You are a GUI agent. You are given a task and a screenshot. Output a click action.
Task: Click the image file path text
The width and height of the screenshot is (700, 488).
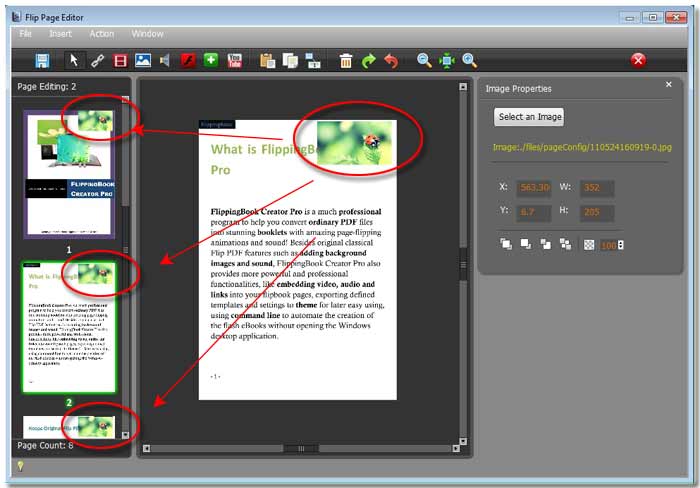[582, 147]
